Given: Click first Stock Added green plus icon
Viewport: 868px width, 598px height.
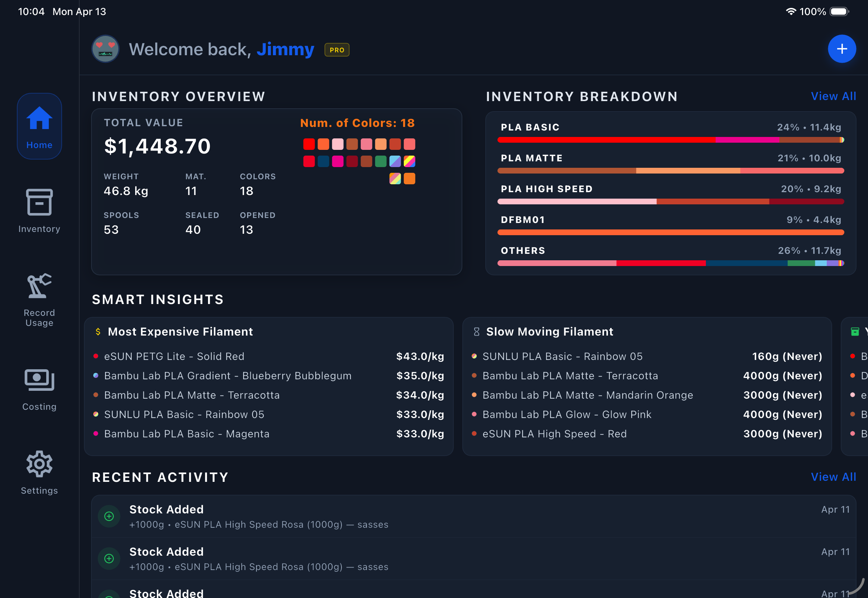Looking at the screenshot, I should pos(109,516).
